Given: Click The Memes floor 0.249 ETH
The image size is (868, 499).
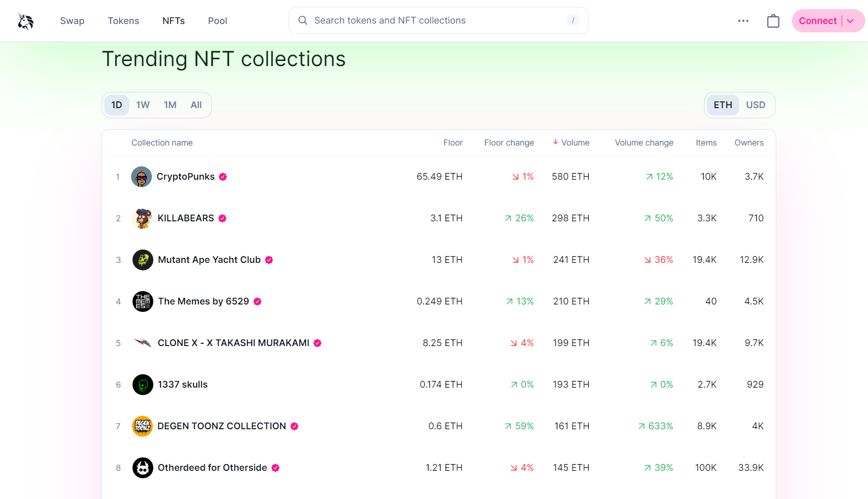Looking at the screenshot, I should click(x=440, y=301).
